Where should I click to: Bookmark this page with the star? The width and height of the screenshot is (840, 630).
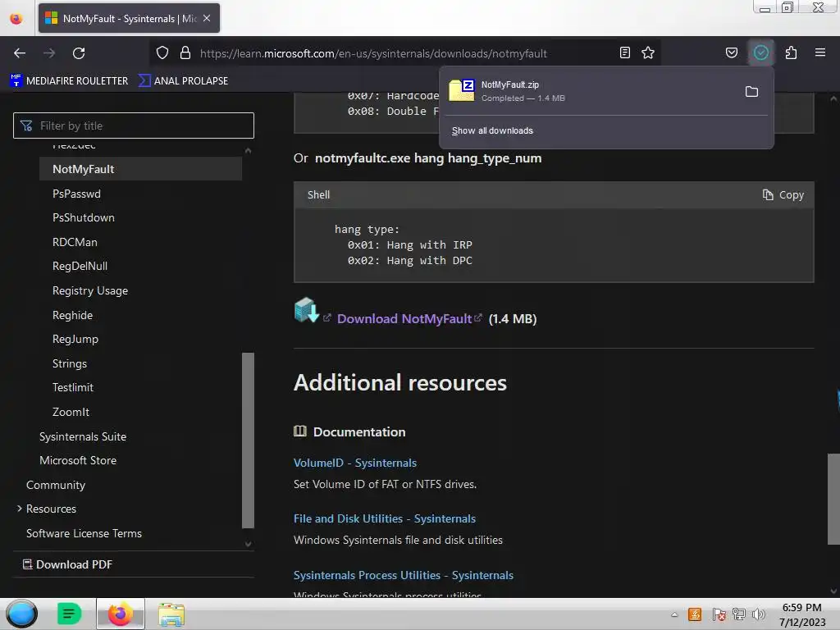[648, 53]
